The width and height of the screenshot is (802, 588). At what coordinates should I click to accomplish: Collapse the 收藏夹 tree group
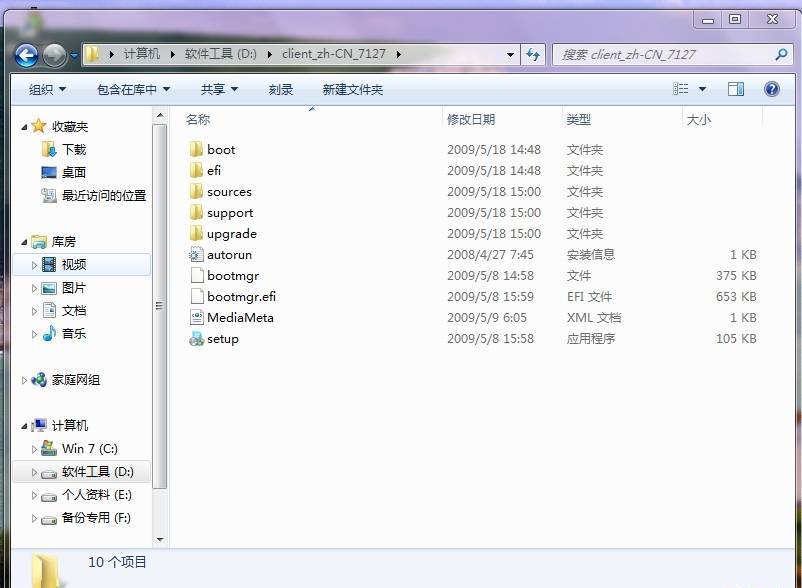point(24,127)
